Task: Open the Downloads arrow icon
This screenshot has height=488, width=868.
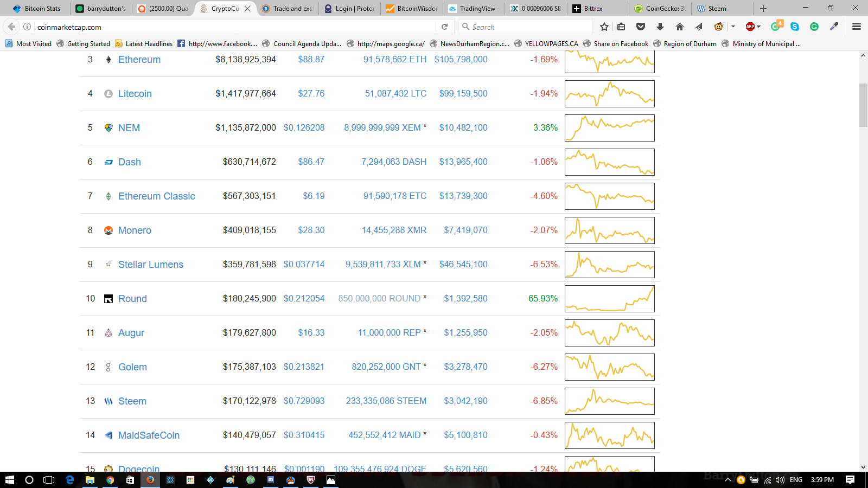Action: point(660,27)
